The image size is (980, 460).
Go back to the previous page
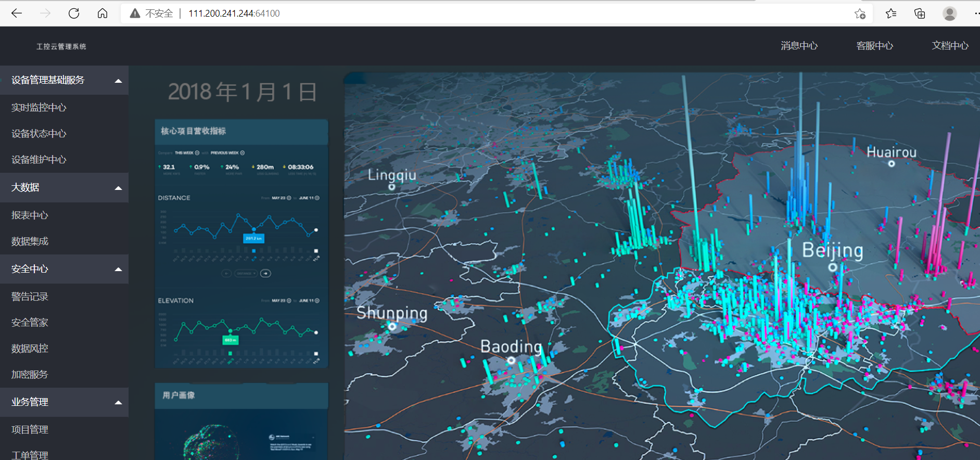point(17,14)
